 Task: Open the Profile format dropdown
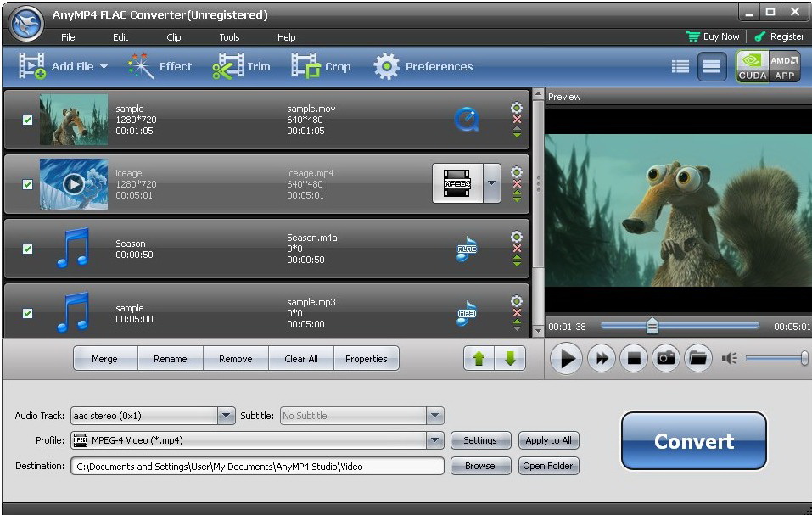coord(435,440)
